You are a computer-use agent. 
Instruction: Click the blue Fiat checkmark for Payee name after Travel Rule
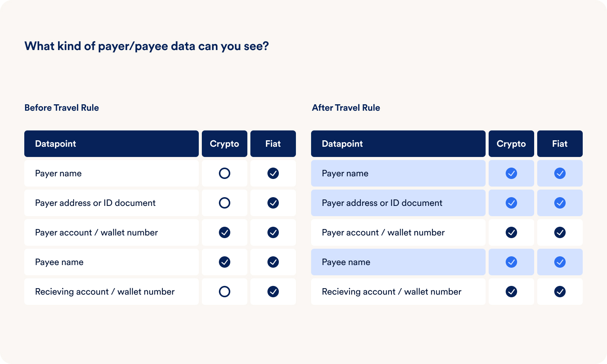[x=560, y=262]
